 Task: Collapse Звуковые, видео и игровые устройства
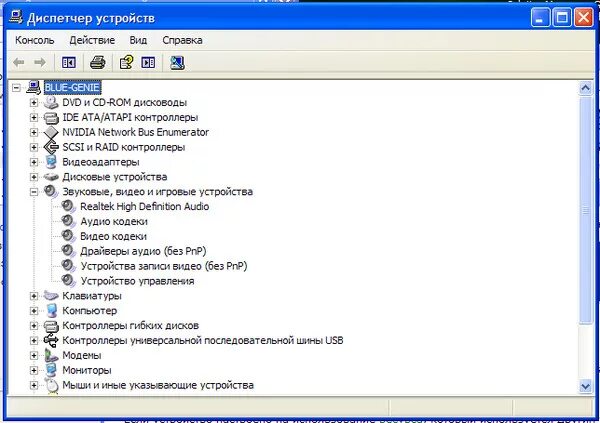coord(34,192)
